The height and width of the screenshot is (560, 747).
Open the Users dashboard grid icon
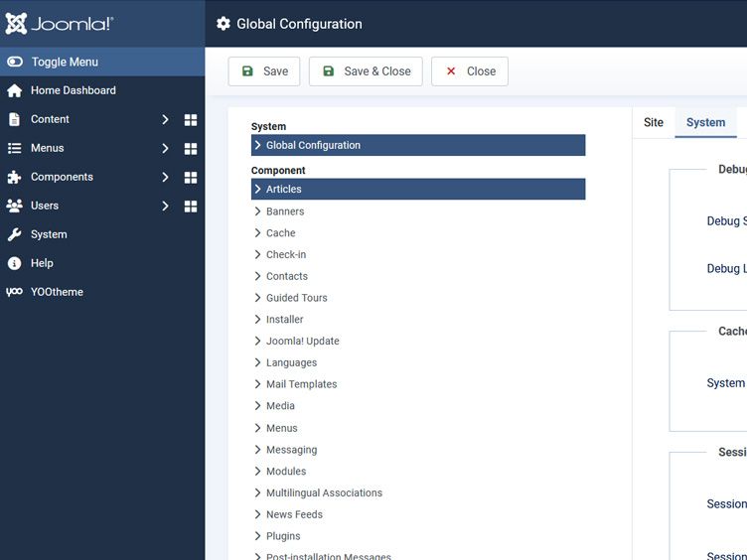(x=191, y=207)
